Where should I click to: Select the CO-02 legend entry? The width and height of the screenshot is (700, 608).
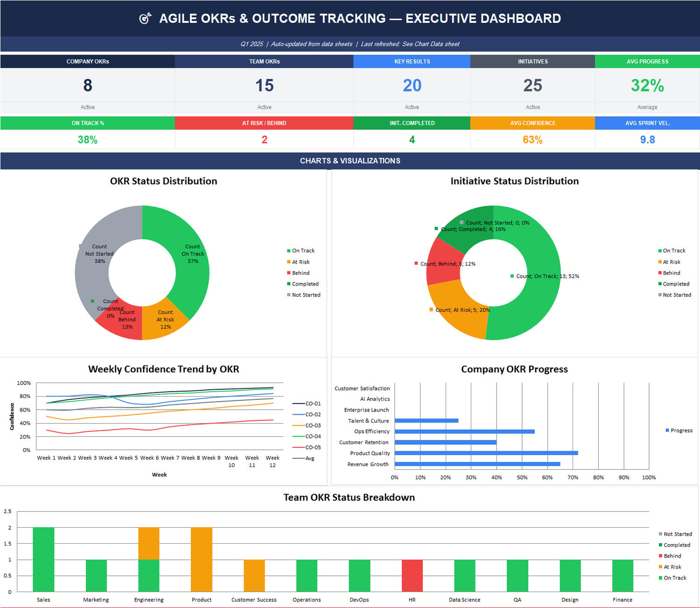pyautogui.click(x=307, y=414)
